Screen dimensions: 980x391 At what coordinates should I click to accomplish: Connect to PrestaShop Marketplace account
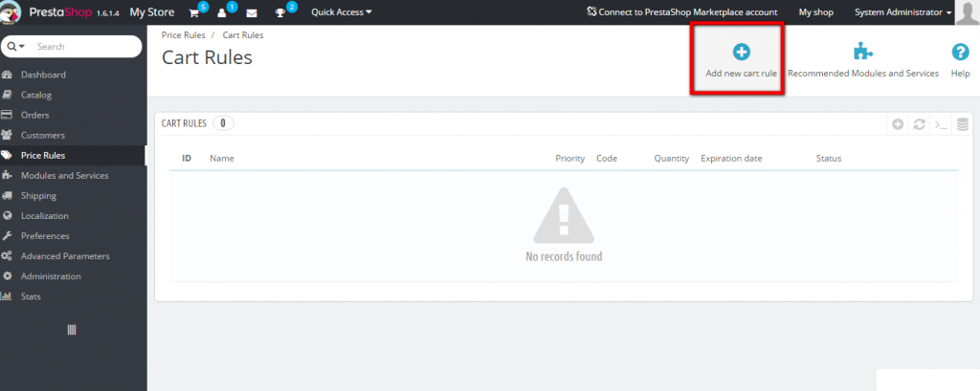(x=681, y=11)
